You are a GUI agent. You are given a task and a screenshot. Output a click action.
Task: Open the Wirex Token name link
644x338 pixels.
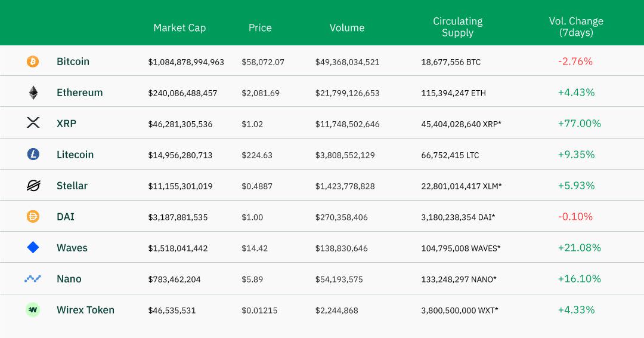point(85,310)
